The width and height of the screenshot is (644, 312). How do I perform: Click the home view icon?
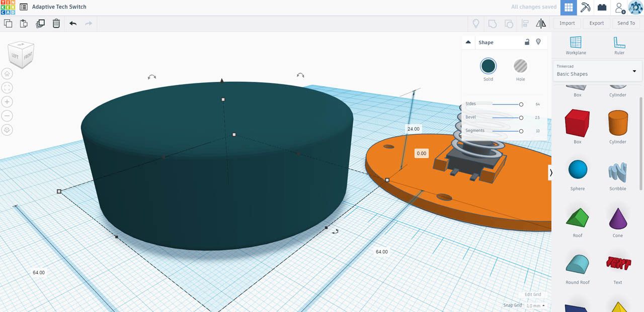[7, 73]
